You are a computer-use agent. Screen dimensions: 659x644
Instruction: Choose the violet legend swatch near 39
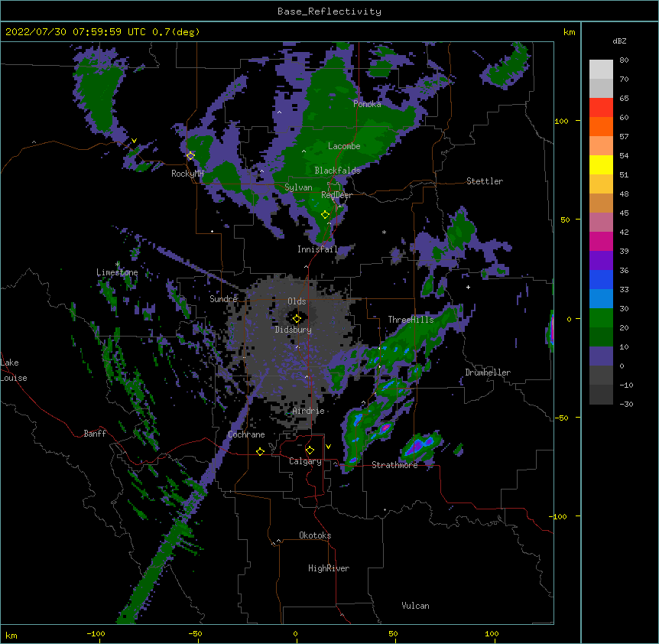tap(601, 261)
